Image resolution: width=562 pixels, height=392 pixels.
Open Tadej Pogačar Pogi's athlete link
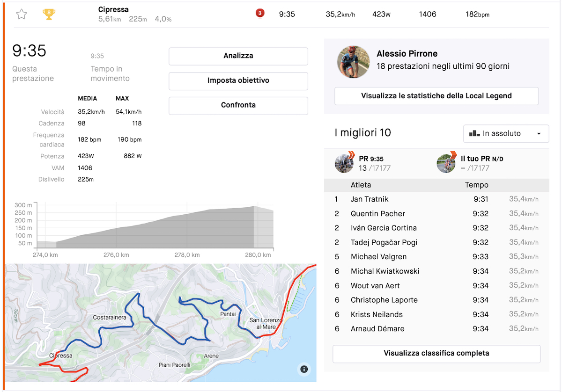[384, 242]
